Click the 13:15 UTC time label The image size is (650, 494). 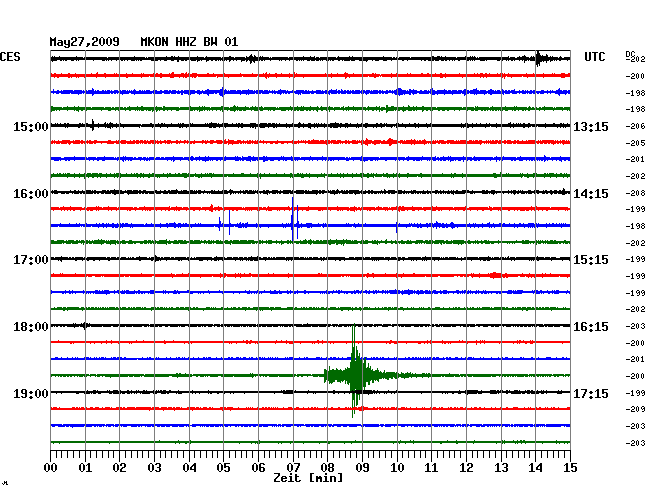(591, 126)
